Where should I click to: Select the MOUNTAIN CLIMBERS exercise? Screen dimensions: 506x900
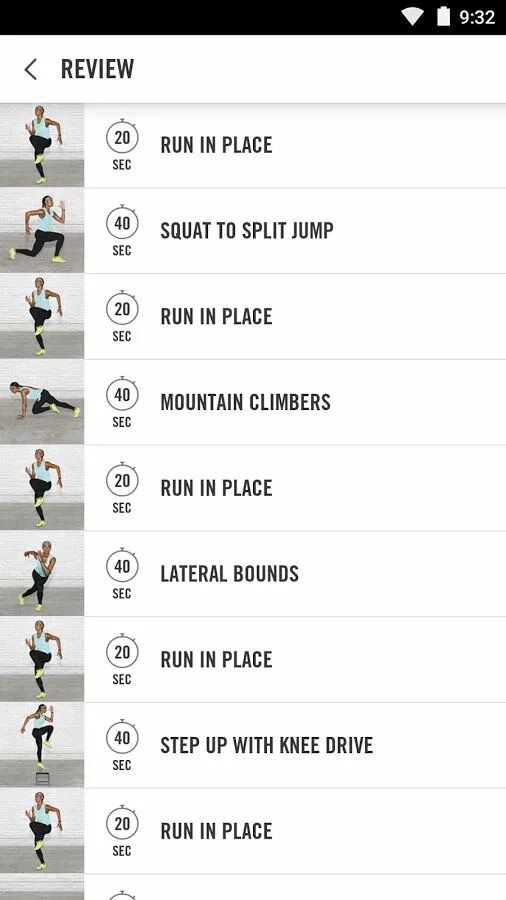point(253,402)
